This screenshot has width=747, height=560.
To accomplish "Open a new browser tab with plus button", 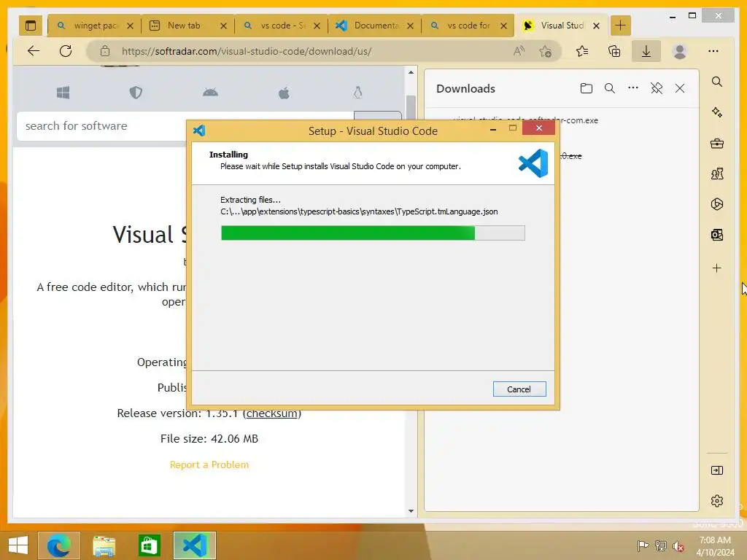I will pyautogui.click(x=620, y=26).
